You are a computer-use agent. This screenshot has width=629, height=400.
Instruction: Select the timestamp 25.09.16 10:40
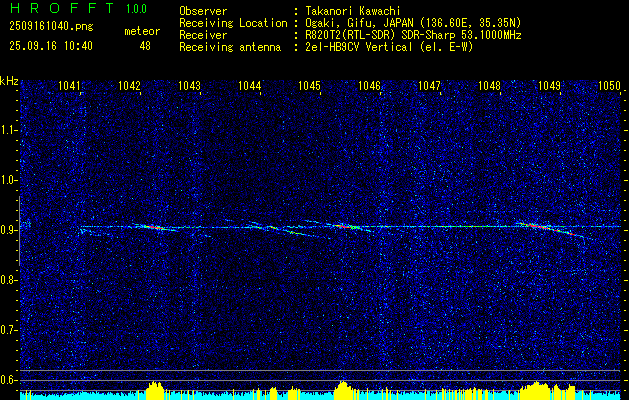[x=51, y=46]
